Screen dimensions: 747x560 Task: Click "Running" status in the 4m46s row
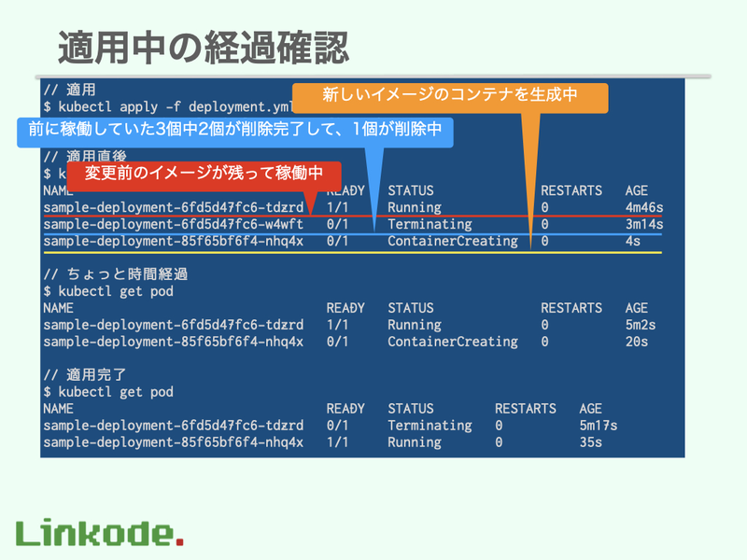[x=415, y=207]
